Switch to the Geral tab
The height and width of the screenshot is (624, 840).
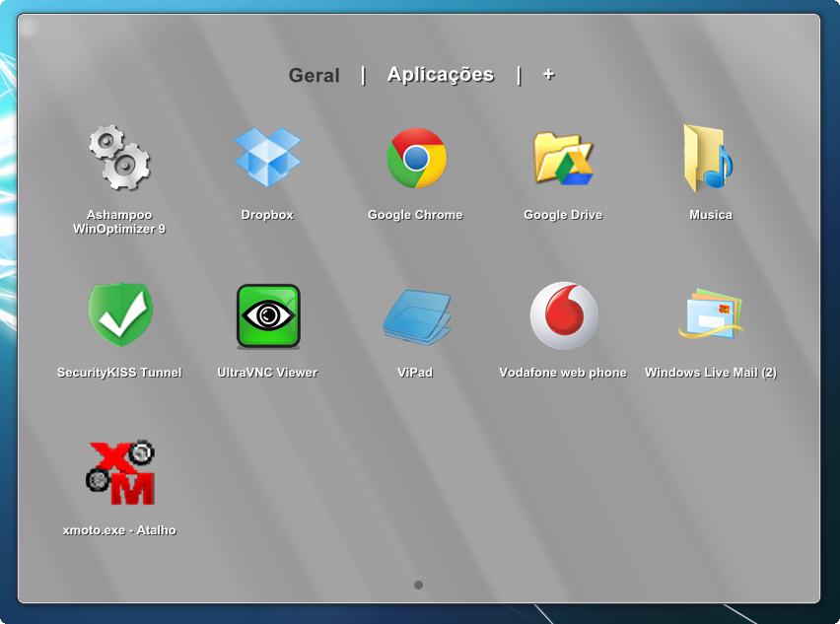[314, 75]
